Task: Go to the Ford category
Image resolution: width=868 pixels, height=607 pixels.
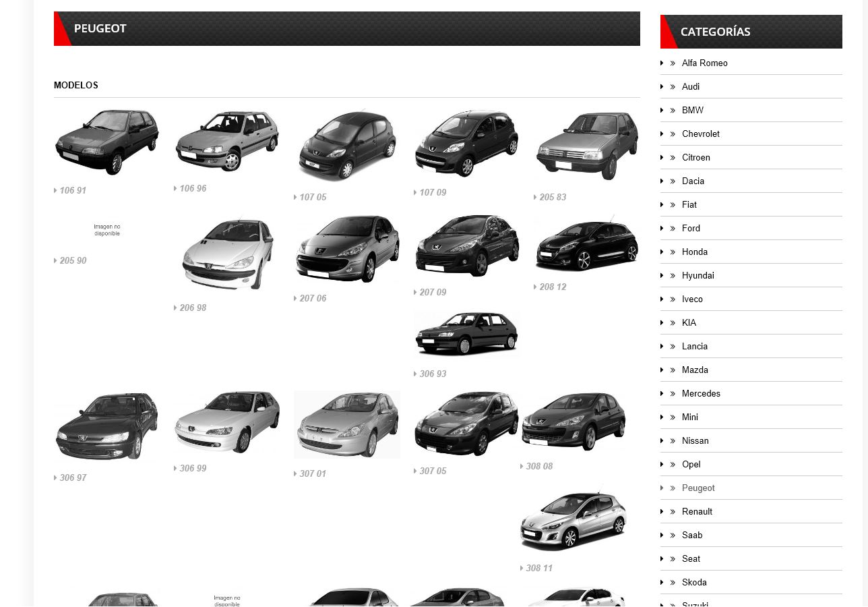Action: click(x=691, y=229)
